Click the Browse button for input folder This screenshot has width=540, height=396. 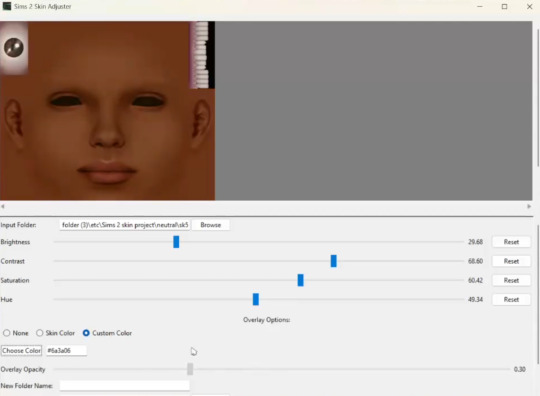(x=210, y=225)
